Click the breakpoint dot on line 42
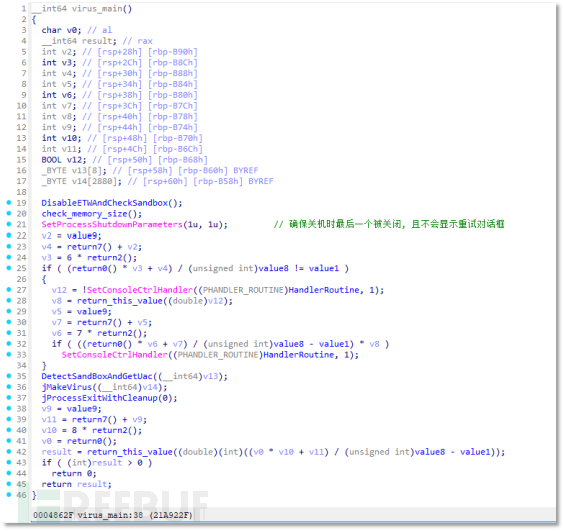 [9, 452]
